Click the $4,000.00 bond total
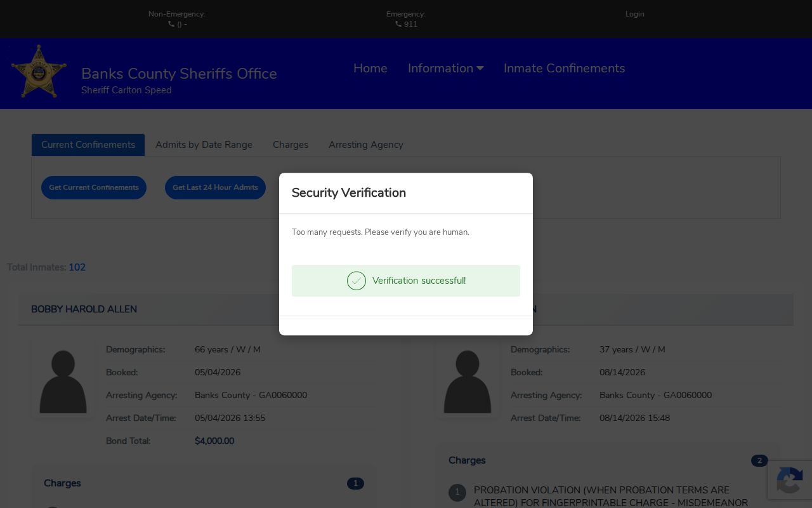Viewport: 812px width, 508px height. pyautogui.click(x=214, y=441)
